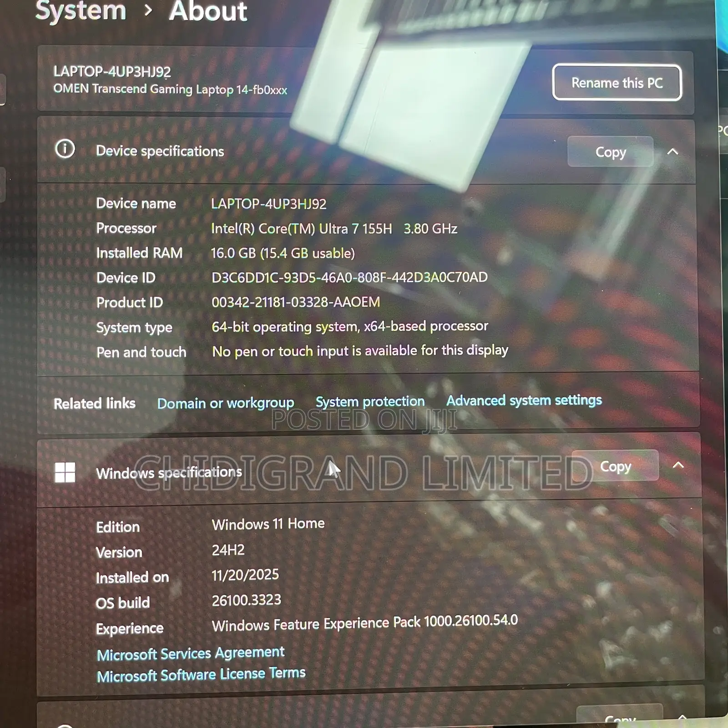Click the Experience label
Screen dimensions: 728x728
(130, 628)
